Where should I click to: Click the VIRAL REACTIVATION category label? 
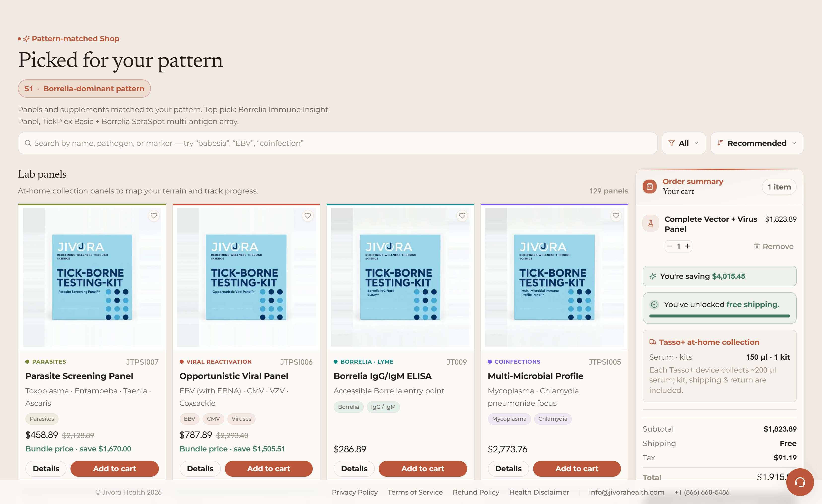(219, 362)
